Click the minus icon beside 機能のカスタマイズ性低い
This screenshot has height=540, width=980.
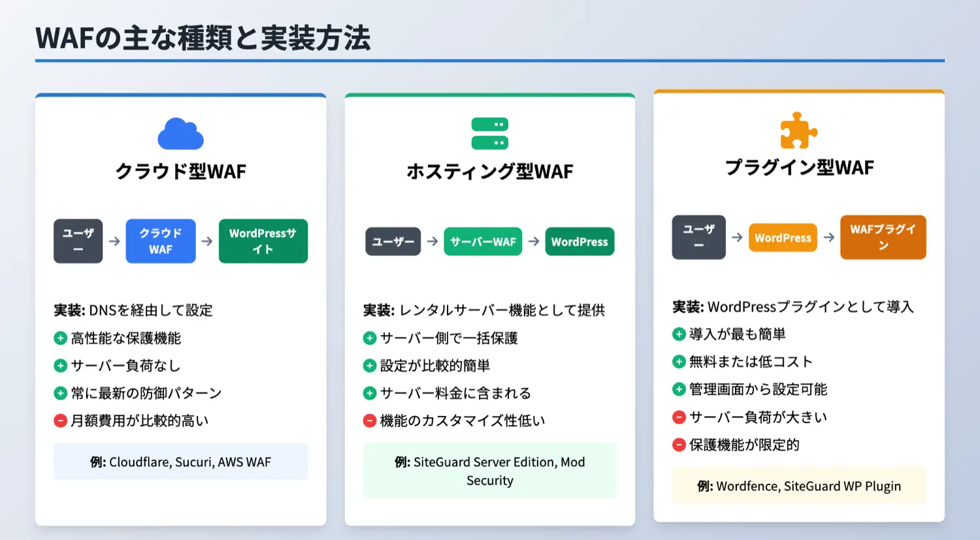click(370, 421)
